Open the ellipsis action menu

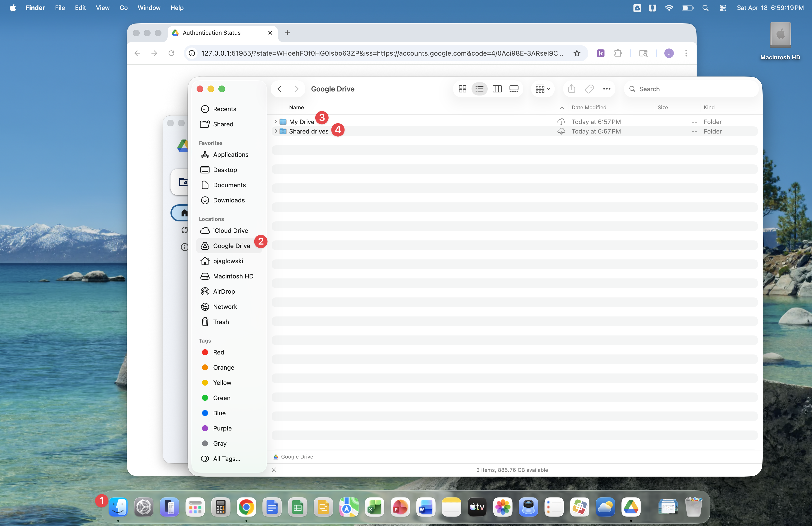coord(607,89)
